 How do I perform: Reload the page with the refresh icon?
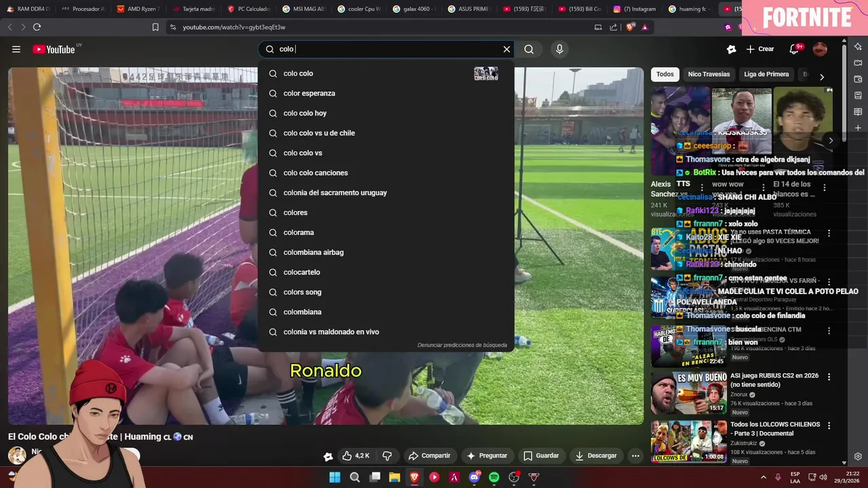coord(37,27)
